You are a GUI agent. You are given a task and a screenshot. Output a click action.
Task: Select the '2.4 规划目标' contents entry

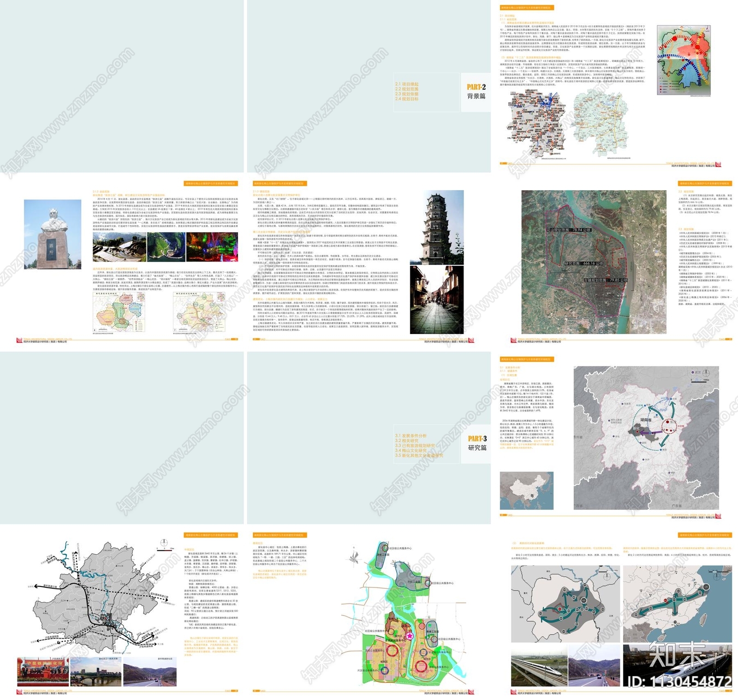point(407,99)
